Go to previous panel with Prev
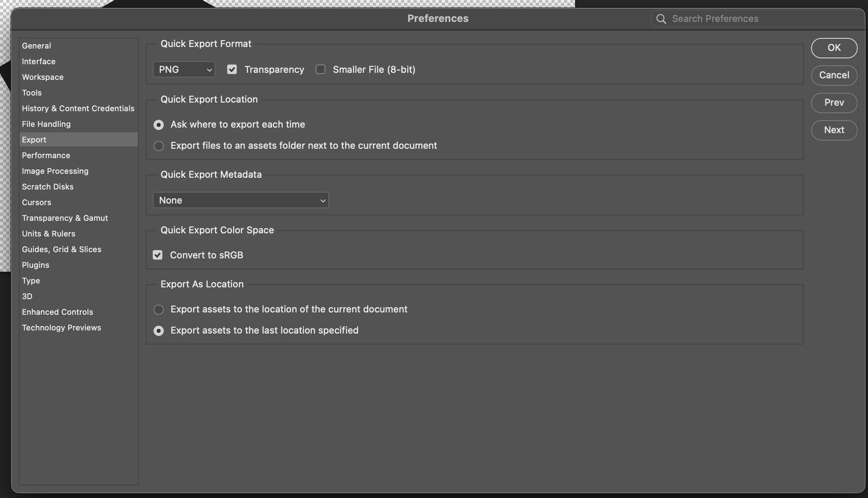This screenshot has width=868, height=498. click(834, 103)
